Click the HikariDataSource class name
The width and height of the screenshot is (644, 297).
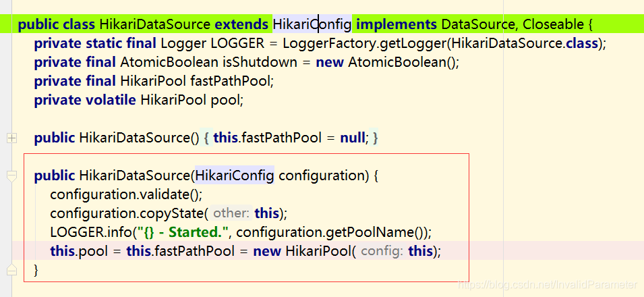pos(155,25)
